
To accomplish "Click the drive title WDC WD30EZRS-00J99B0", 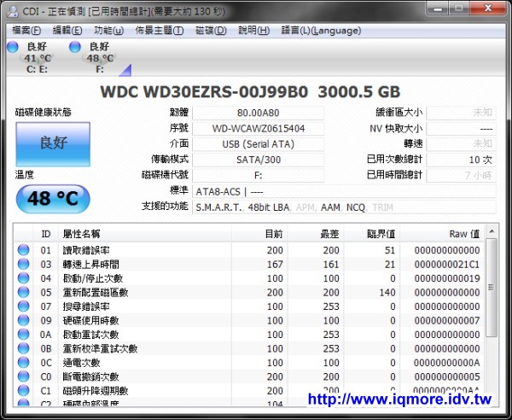I will pyautogui.click(x=204, y=92).
